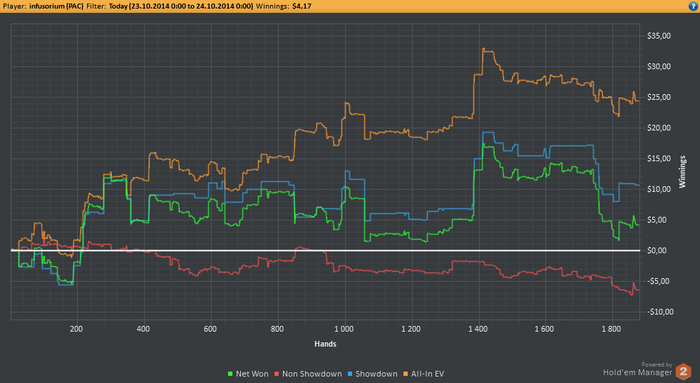This screenshot has height=383, width=700.
Task: Click the All-In EV legend label
Action: click(x=428, y=374)
